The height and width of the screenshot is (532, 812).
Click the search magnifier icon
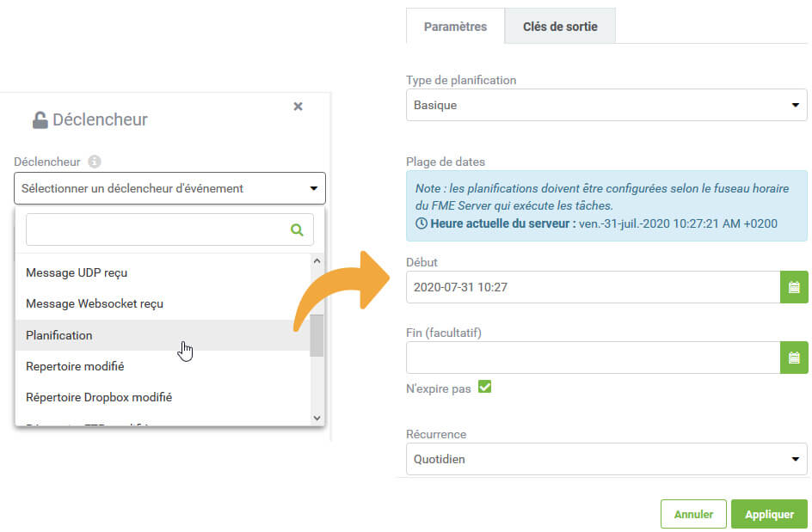pos(297,229)
